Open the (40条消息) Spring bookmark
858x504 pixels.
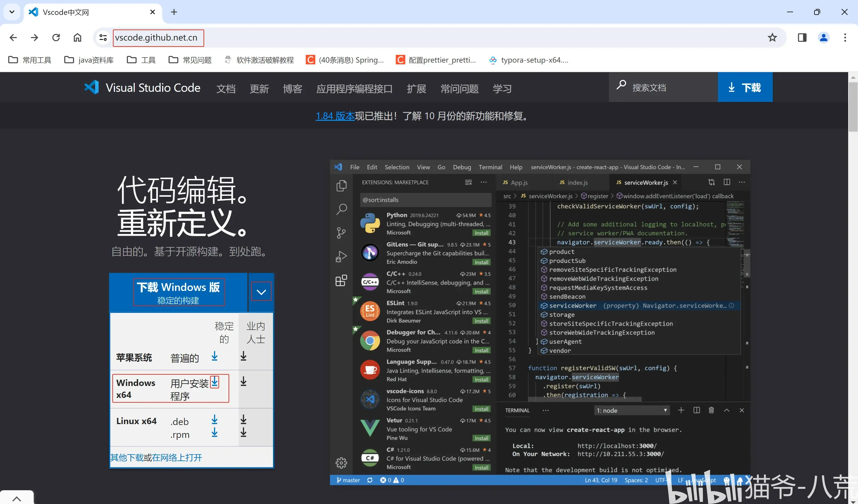pyautogui.click(x=345, y=60)
